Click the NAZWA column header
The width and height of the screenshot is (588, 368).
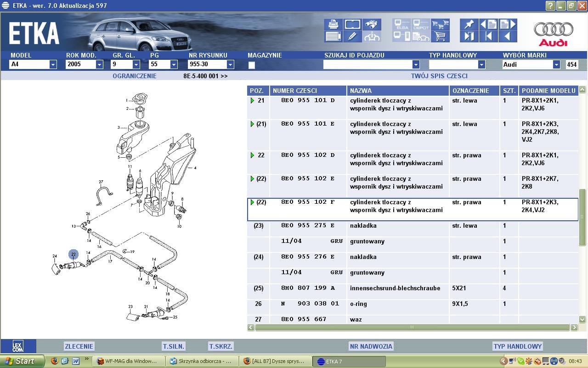click(x=398, y=91)
